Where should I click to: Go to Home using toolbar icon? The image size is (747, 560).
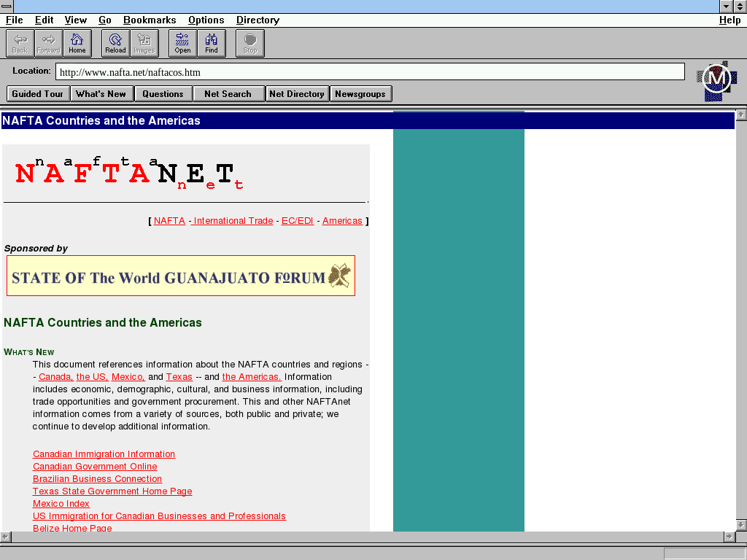click(x=77, y=43)
